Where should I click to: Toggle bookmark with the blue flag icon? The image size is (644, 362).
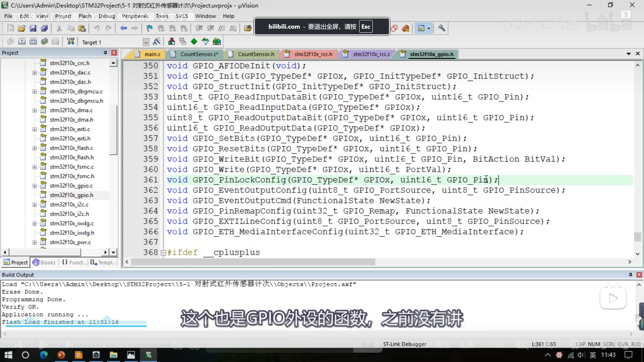point(150,28)
